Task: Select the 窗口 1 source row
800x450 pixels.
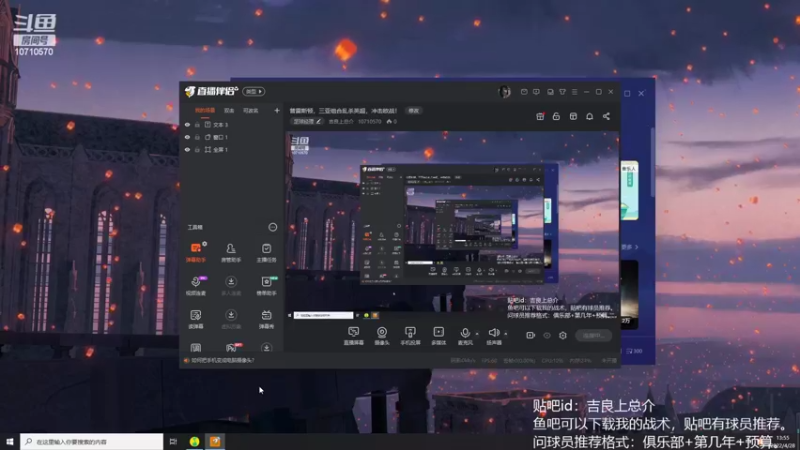Action: [232, 137]
